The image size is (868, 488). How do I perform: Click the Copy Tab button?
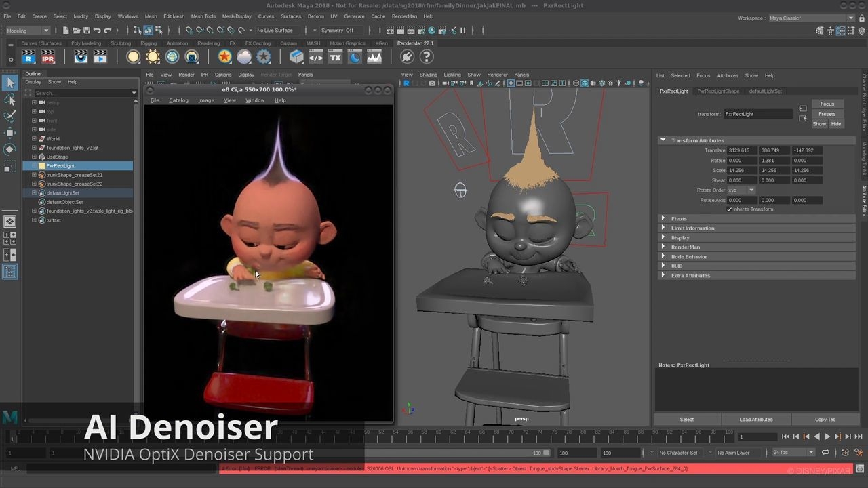coord(825,420)
